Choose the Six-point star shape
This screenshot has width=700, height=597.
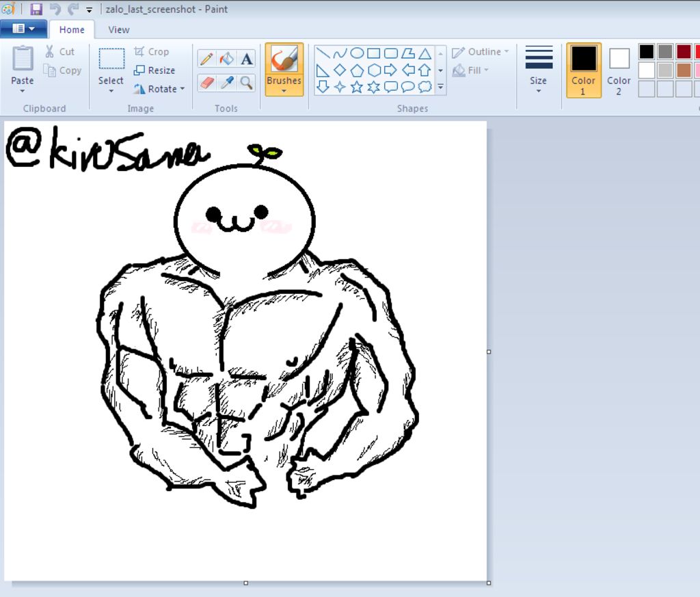click(374, 87)
